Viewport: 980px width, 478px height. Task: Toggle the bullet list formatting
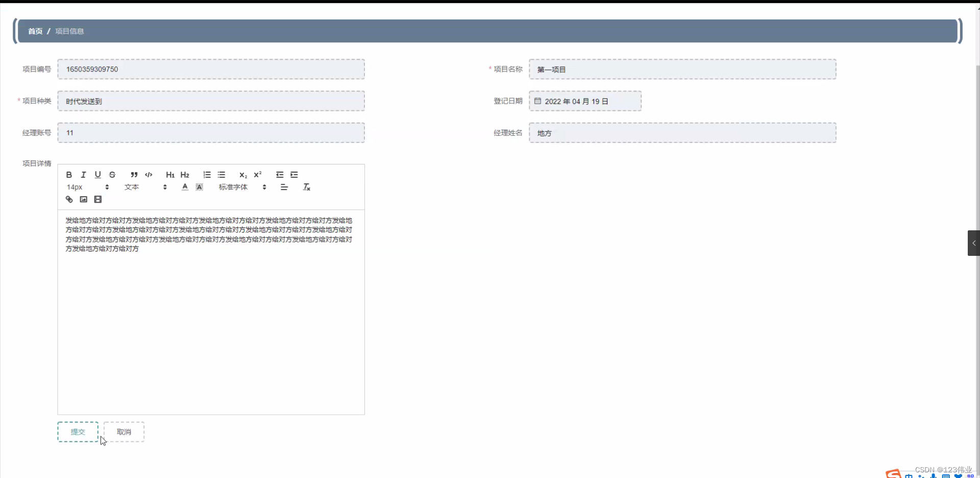click(221, 175)
